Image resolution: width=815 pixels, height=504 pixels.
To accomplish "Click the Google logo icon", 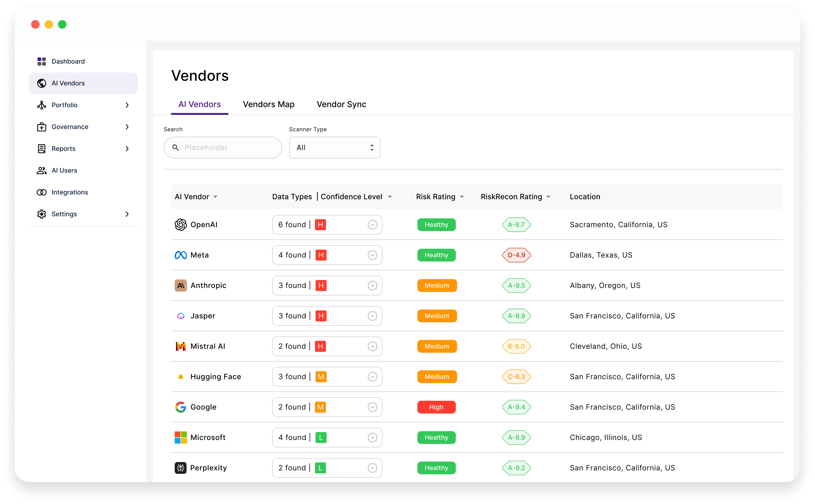I will tap(181, 407).
